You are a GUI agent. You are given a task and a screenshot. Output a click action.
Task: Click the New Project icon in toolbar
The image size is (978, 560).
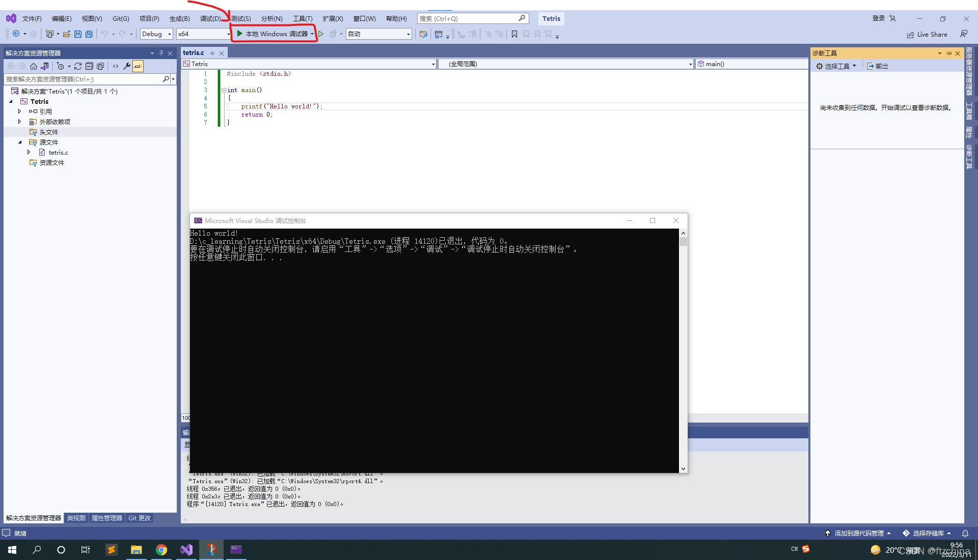[x=49, y=34]
